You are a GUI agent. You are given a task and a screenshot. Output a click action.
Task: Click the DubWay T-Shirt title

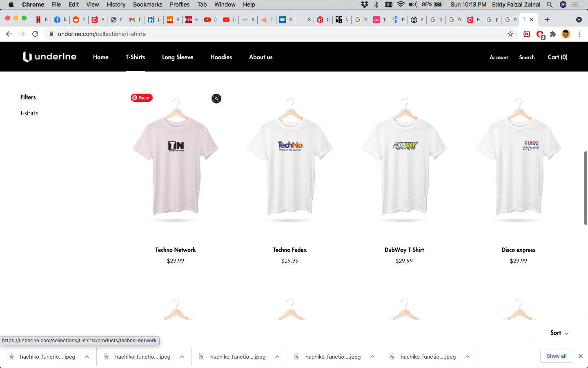pos(404,250)
